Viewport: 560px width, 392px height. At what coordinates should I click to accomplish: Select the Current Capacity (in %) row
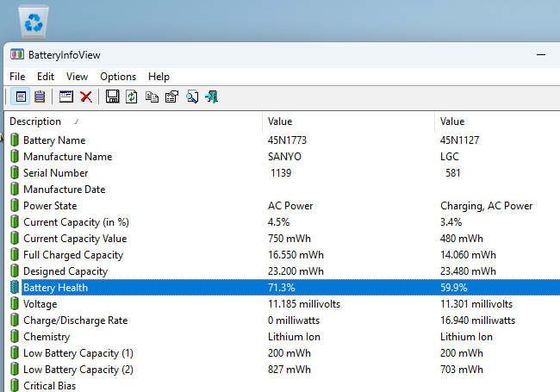tap(282, 222)
